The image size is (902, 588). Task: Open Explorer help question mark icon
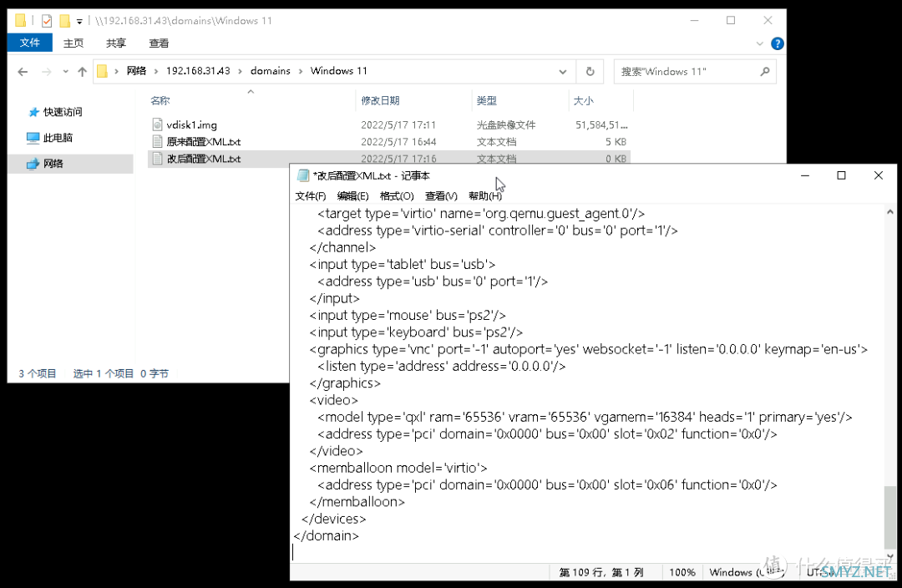[x=778, y=43]
